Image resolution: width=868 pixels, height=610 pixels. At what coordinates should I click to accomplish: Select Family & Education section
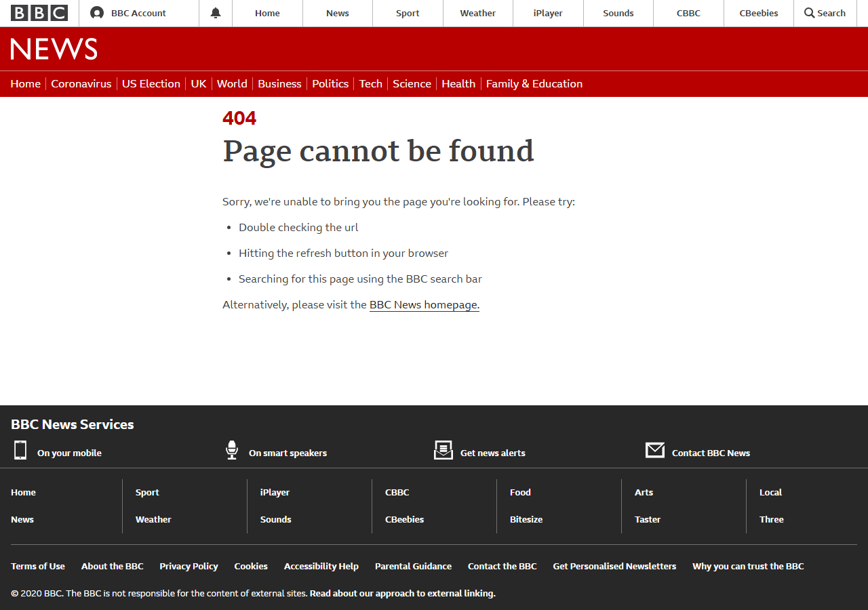tap(534, 83)
